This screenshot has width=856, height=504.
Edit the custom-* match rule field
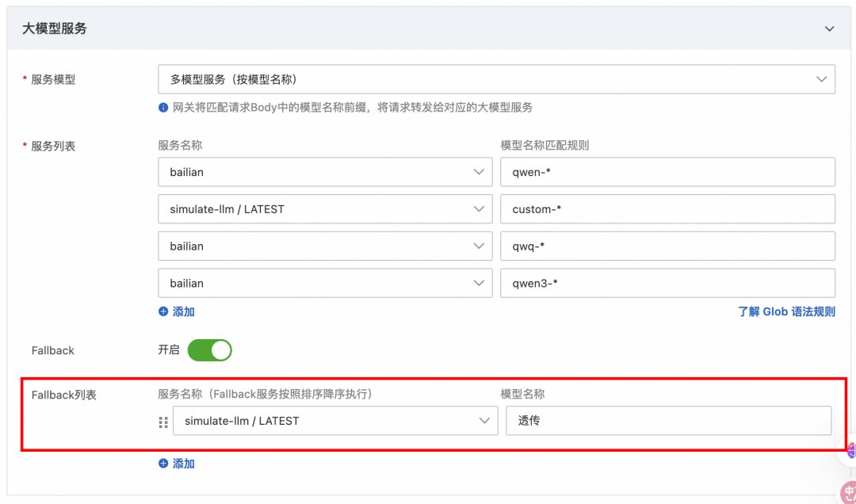tap(667, 209)
